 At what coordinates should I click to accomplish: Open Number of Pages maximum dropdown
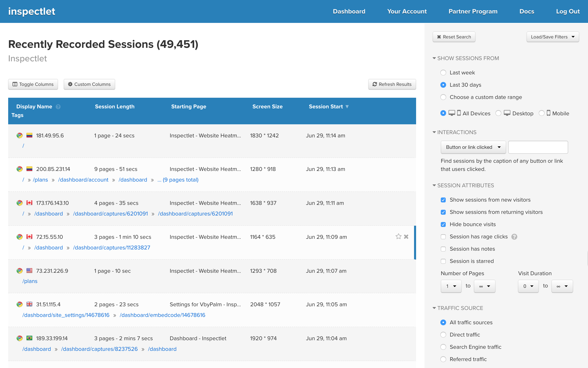pyautogui.click(x=484, y=286)
